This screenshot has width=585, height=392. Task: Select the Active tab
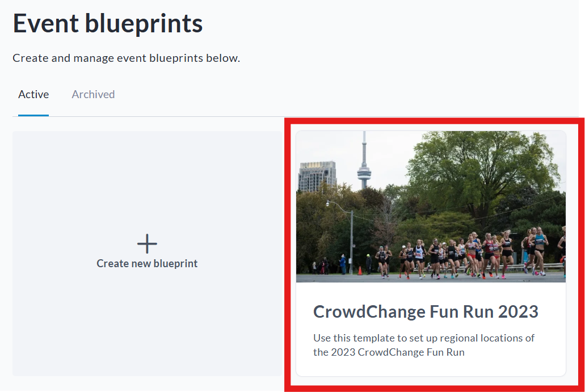(x=33, y=95)
